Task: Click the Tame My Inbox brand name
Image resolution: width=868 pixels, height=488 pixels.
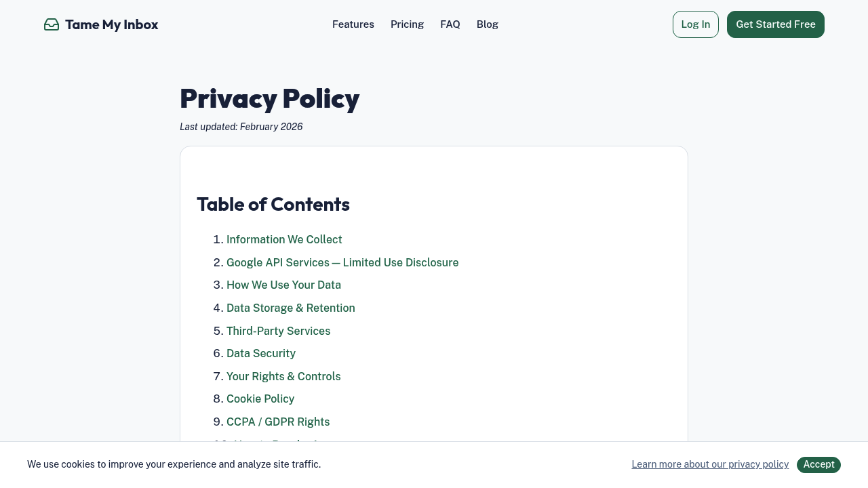Action: [111, 24]
